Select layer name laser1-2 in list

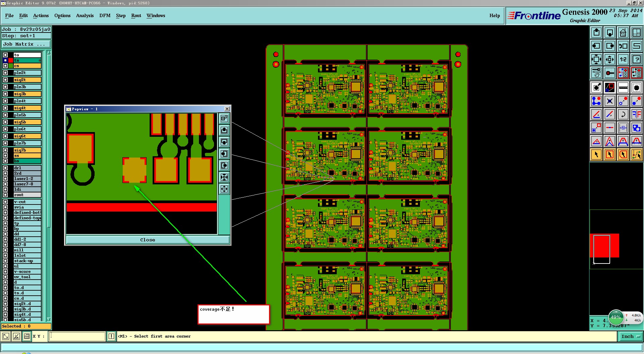click(x=28, y=179)
